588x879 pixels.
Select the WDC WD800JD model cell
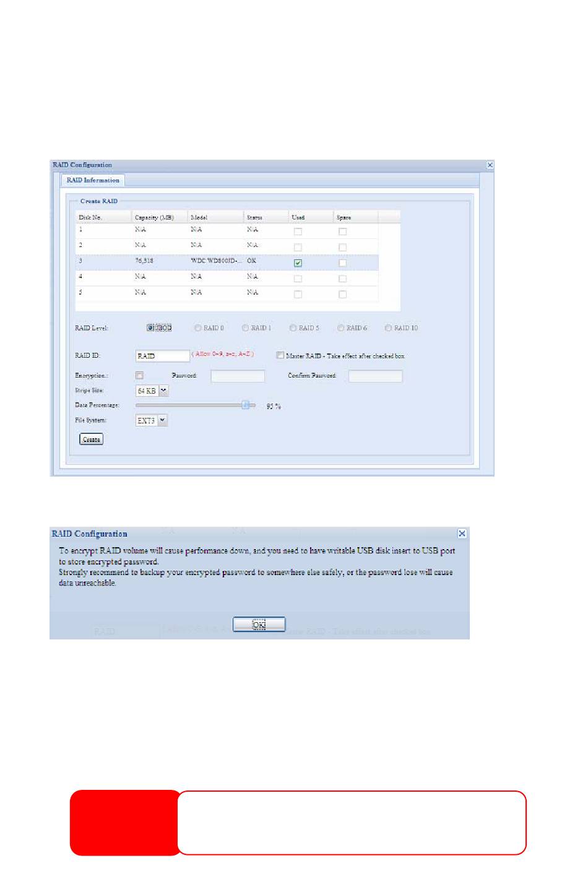216,261
